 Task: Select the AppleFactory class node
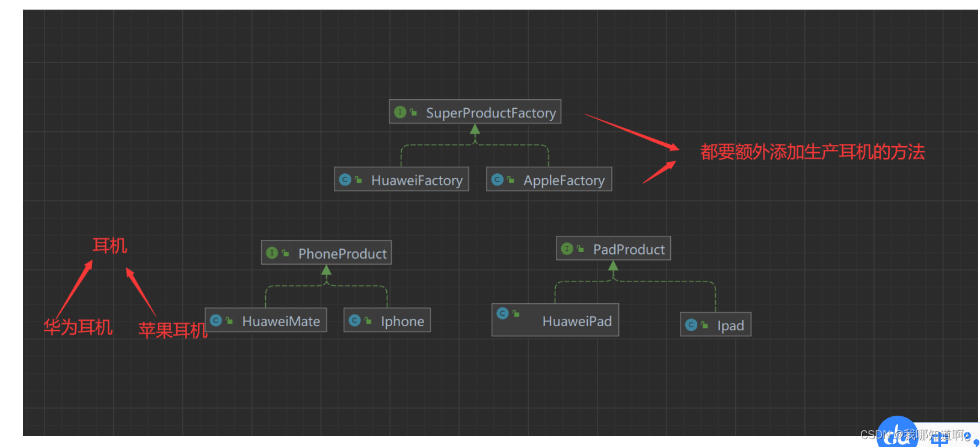pyautogui.click(x=549, y=179)
